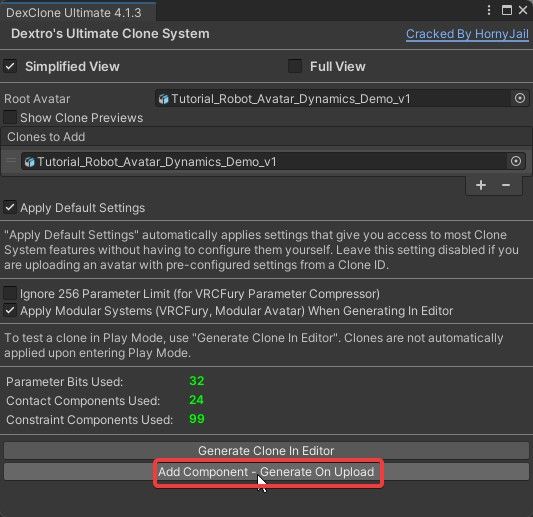Enable Show Clone Previews
Screen dimensions: 533x517
(x=10, y=117)
